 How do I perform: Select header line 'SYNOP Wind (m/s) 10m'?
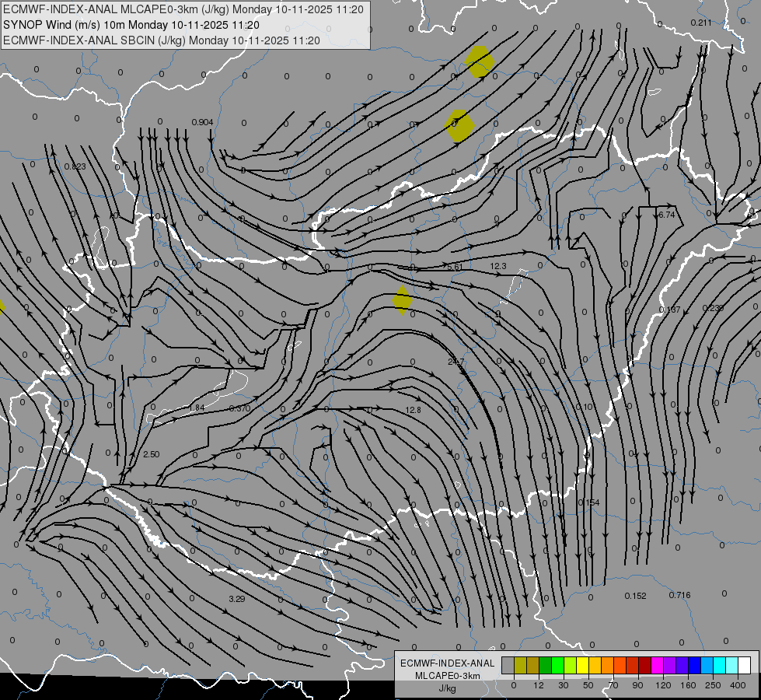pyautogui.click(x=64, y=25)
